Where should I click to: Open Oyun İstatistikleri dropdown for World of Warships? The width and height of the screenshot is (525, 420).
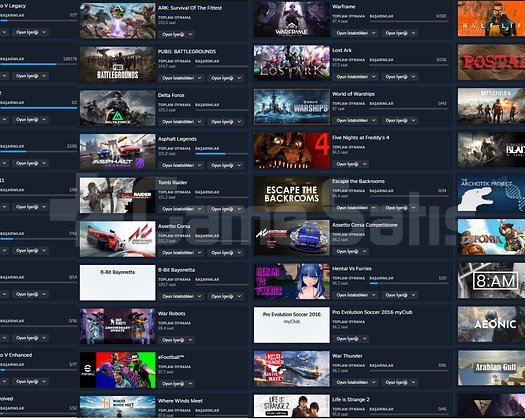(x=355, y=121)
